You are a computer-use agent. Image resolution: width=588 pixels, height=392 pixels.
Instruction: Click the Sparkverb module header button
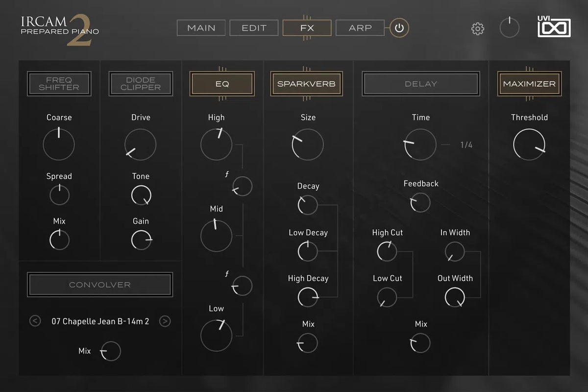pos(306,83)
